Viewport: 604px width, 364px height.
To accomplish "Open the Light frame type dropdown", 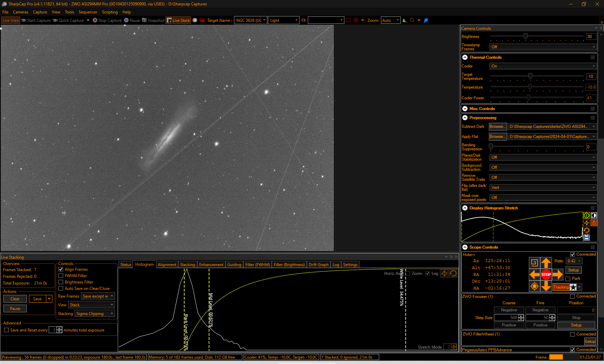I will pyautogui.click(x=284, y=20).
